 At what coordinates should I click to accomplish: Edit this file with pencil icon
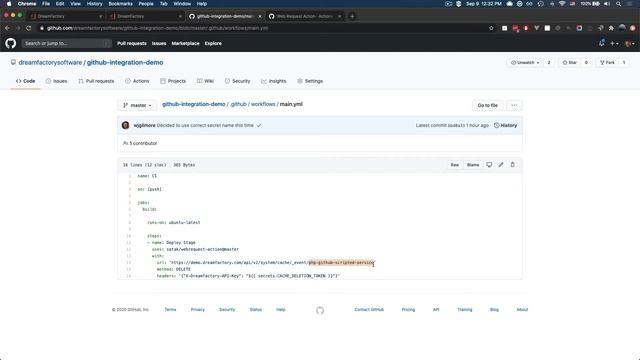tap(501, 165)
